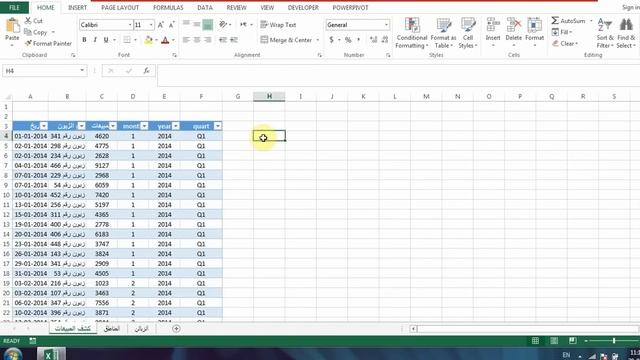
Task: Open the General number format dropdown
Action: (386, 25)
